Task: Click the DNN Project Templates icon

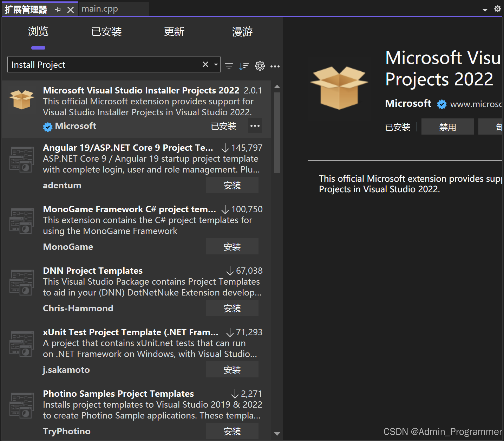Action: pos(22,283)
